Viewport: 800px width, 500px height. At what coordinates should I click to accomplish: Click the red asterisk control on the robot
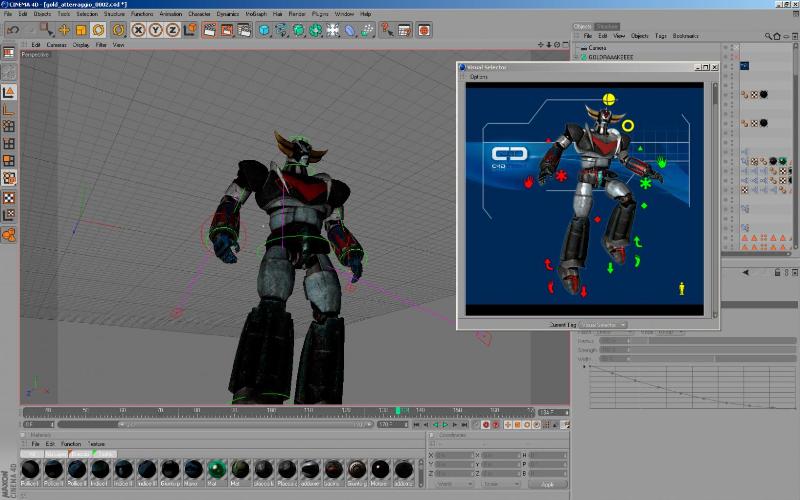(x=561, y=176)
